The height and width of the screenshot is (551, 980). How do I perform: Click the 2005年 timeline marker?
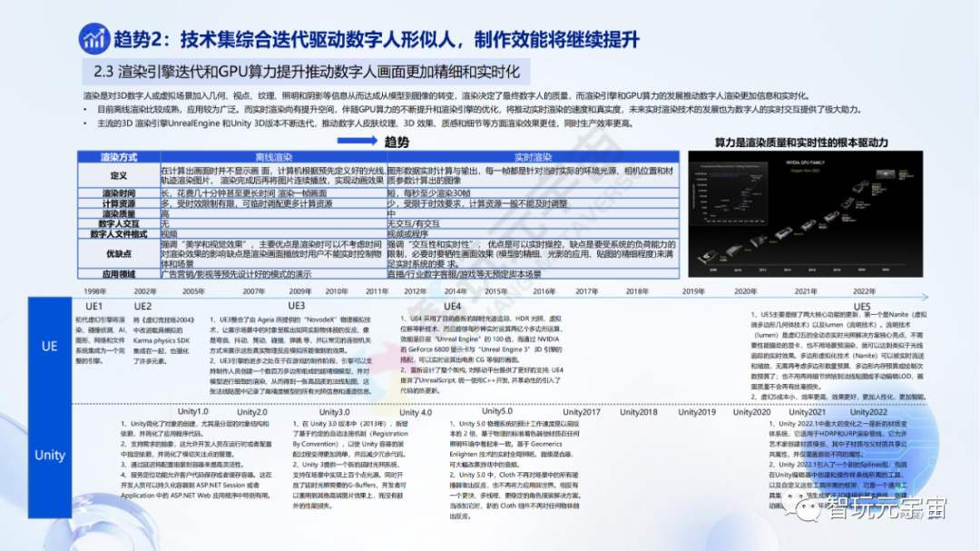pos(194,291)
